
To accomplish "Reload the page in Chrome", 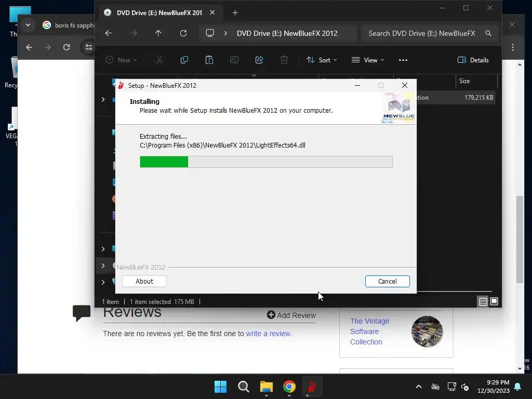I will pos(66,47).
